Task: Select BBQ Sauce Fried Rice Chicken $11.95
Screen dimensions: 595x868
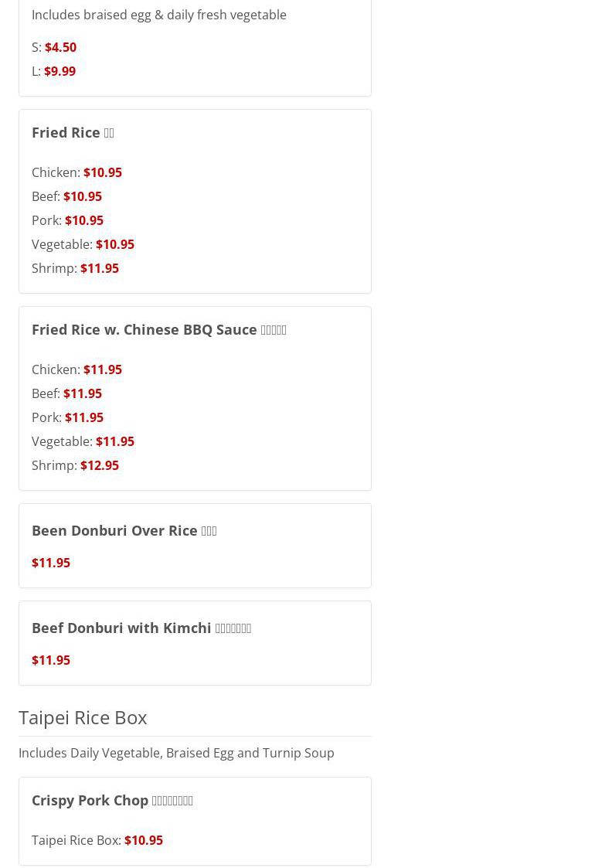Action: (102, 369)
